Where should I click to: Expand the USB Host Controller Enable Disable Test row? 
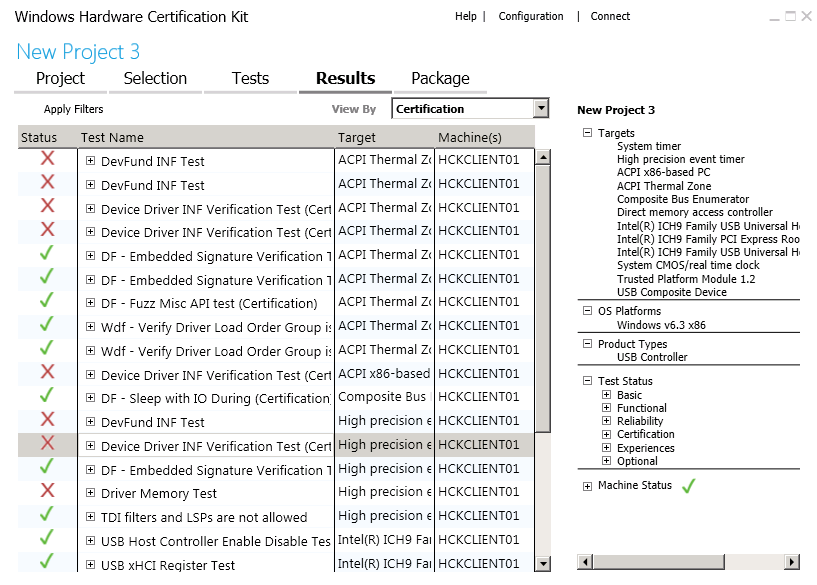click(90, 540)
